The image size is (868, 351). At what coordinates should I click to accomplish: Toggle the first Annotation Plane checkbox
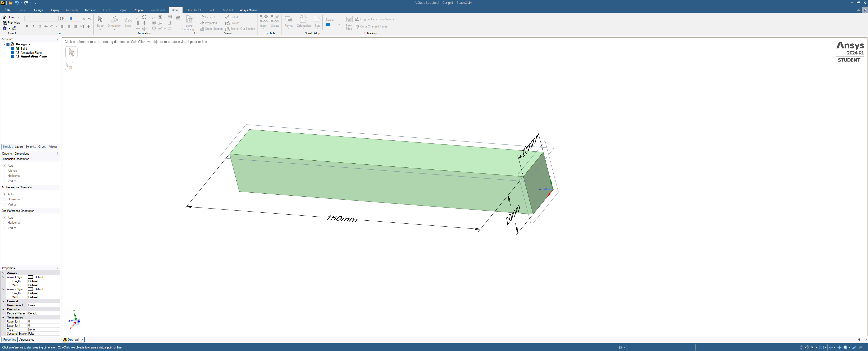[x=13, y=52]
